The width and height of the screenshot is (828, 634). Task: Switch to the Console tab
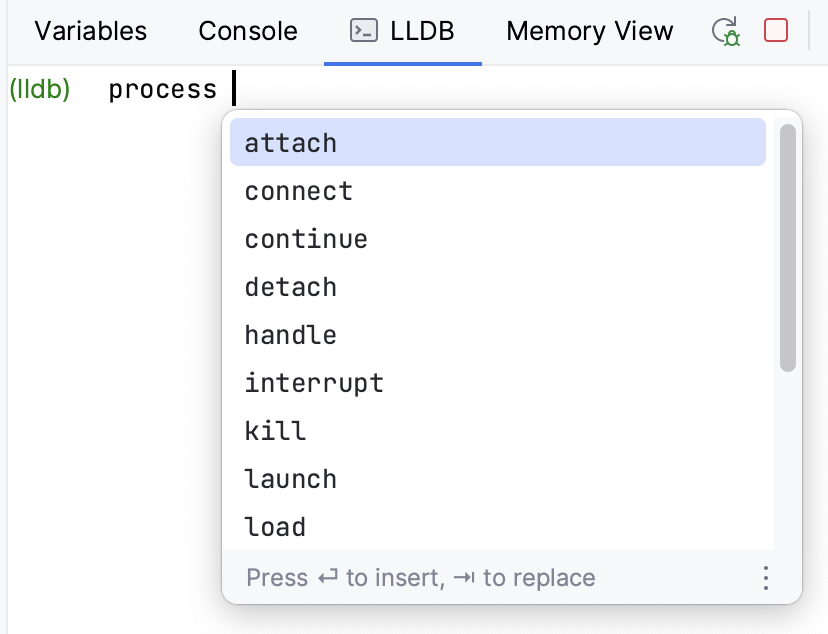coord(247,31)
